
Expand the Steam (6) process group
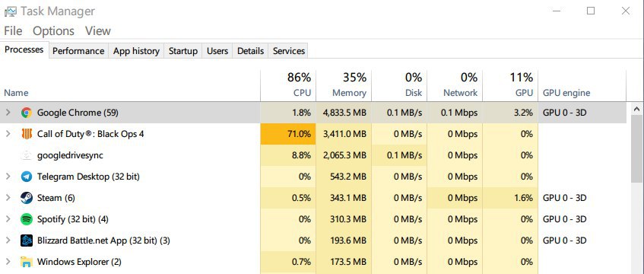[8, 198]
